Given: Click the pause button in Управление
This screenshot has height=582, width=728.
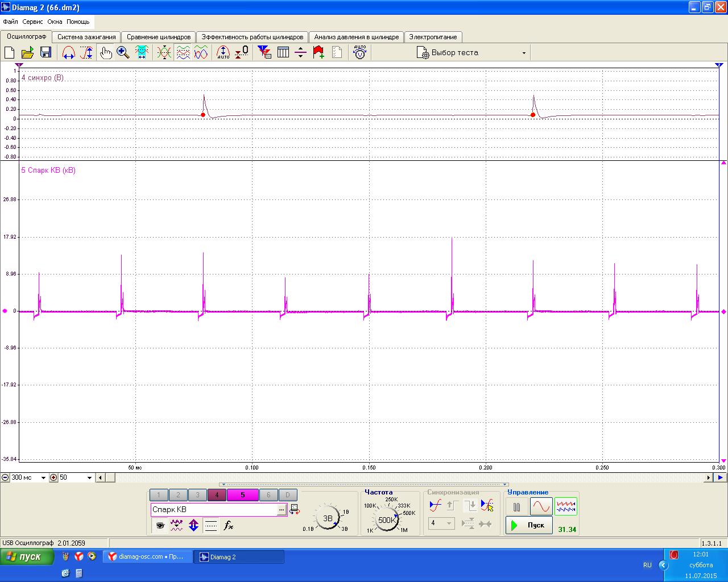Looking at the screenshot, I should (516, 506).
